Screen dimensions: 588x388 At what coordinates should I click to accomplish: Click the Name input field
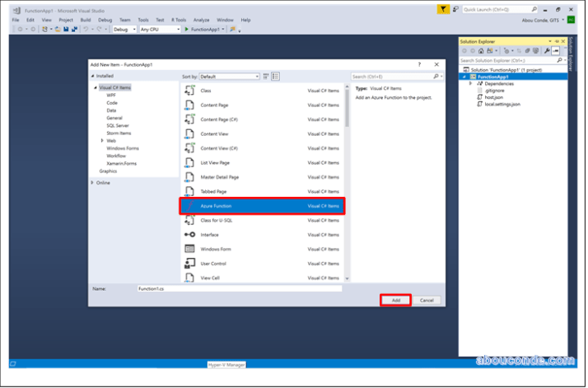click(x=239, y=289)
